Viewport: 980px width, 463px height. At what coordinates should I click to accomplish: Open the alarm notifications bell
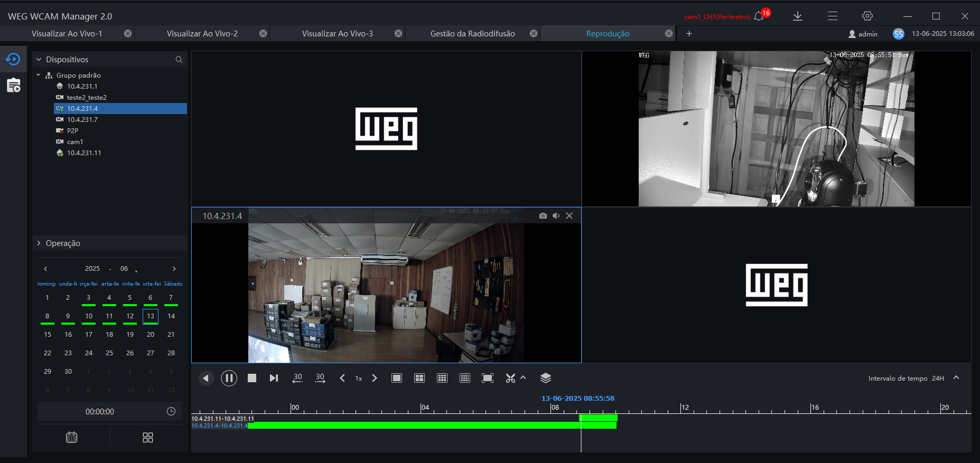[759, 16]
